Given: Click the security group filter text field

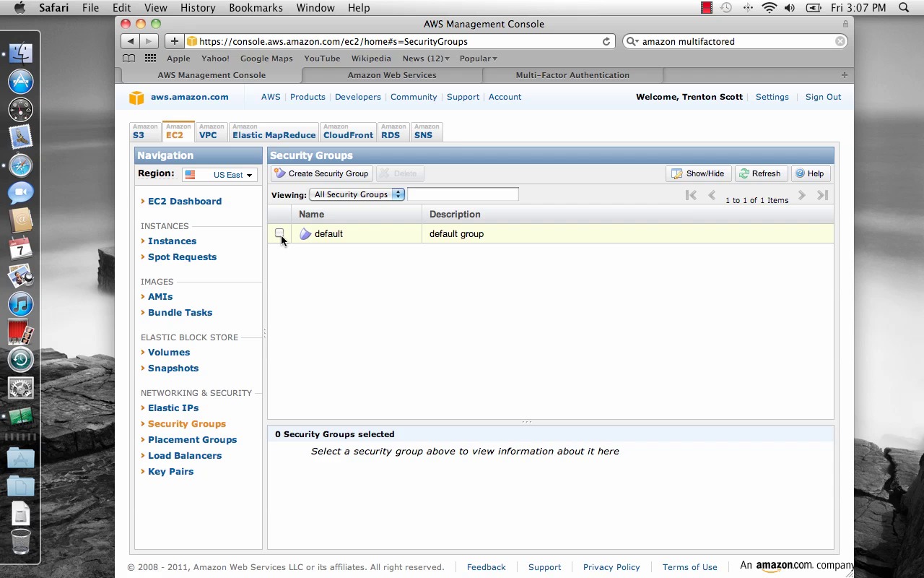Looking at the screenshot, I should click(463, 194).
